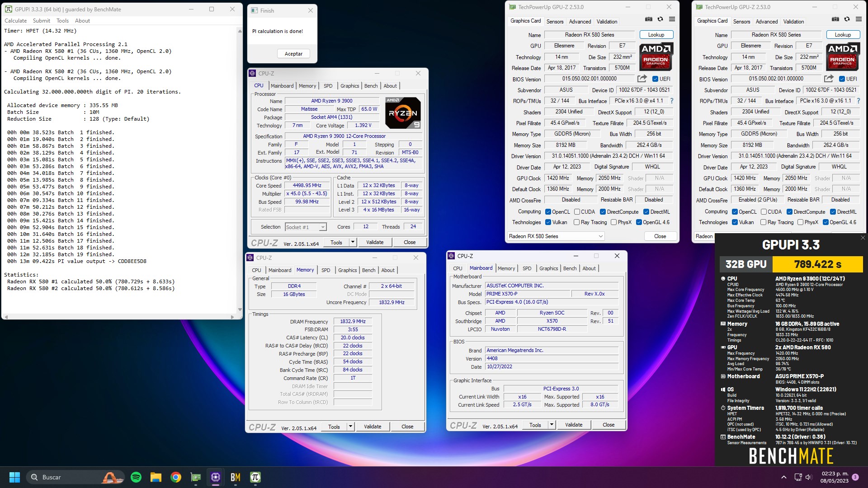Open the clock showing 02:23 p. m.

coord(835,477)
